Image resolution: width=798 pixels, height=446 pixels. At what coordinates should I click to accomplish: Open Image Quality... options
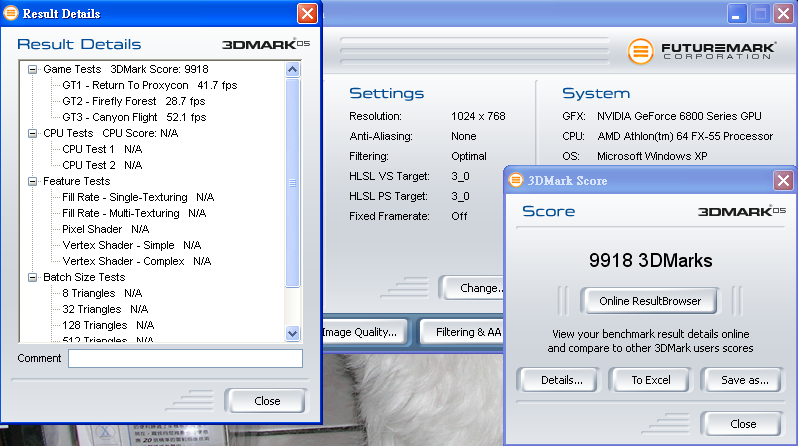click(x=363, y=332)
